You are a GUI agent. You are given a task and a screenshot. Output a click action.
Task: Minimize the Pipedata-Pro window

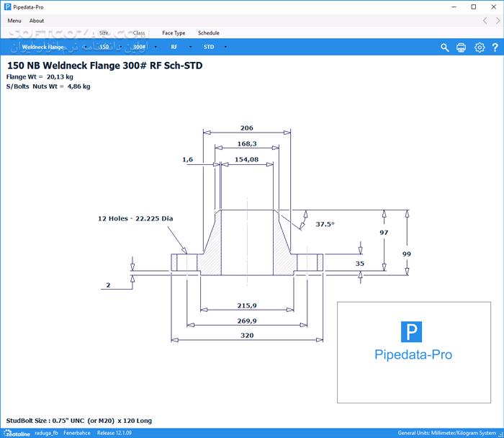tap(454, 6)
